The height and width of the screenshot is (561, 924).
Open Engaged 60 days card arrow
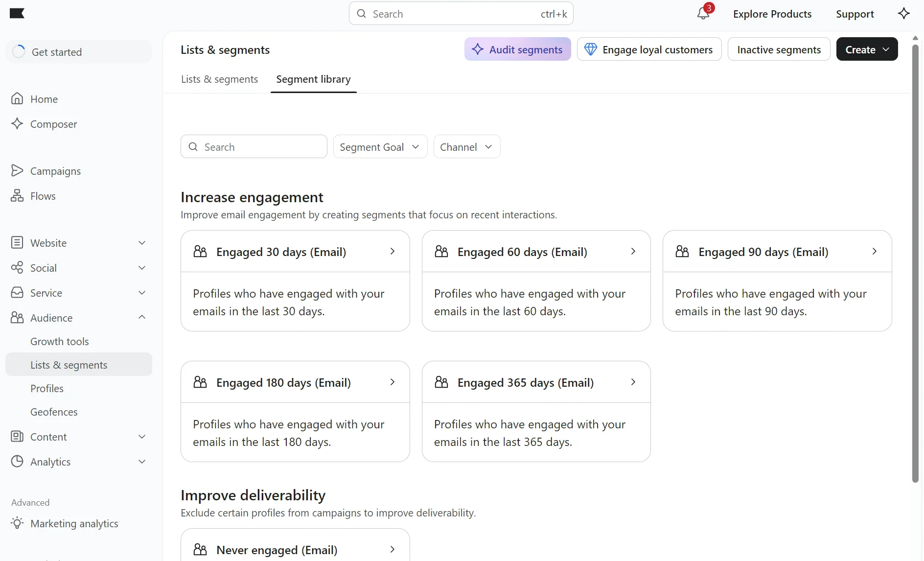[x=633, y=252]
